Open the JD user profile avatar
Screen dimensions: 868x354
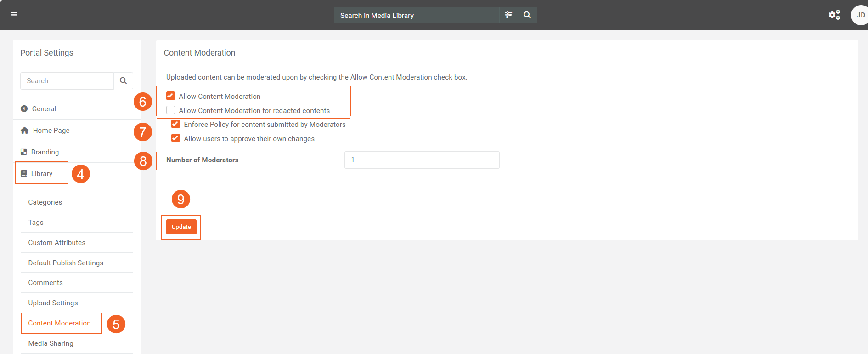[x=859, y=15]
